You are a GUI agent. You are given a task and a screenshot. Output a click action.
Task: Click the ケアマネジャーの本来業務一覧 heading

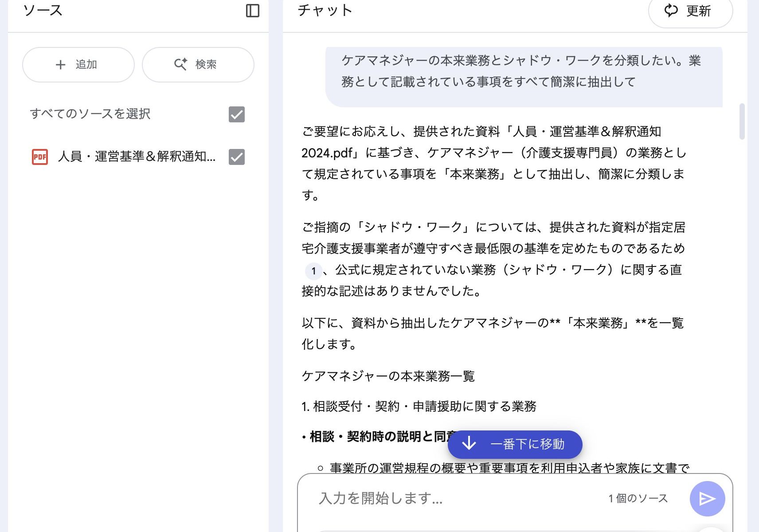[x=388, y=376]
